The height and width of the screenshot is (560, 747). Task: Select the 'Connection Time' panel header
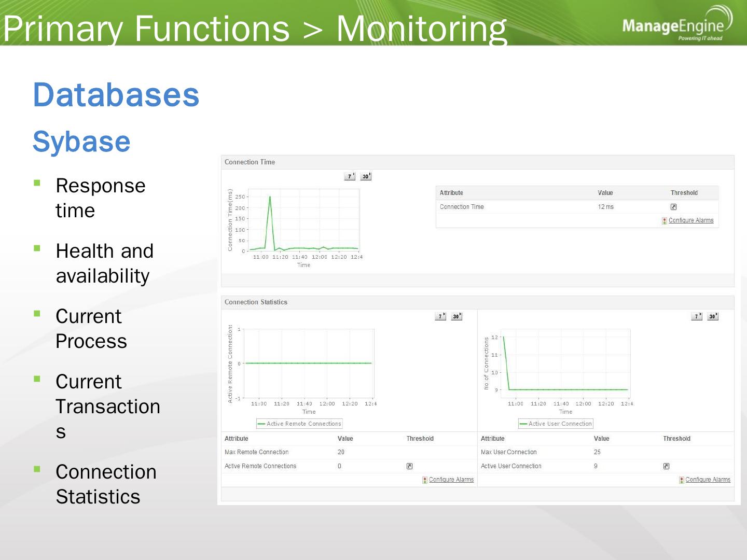(477, 162)
